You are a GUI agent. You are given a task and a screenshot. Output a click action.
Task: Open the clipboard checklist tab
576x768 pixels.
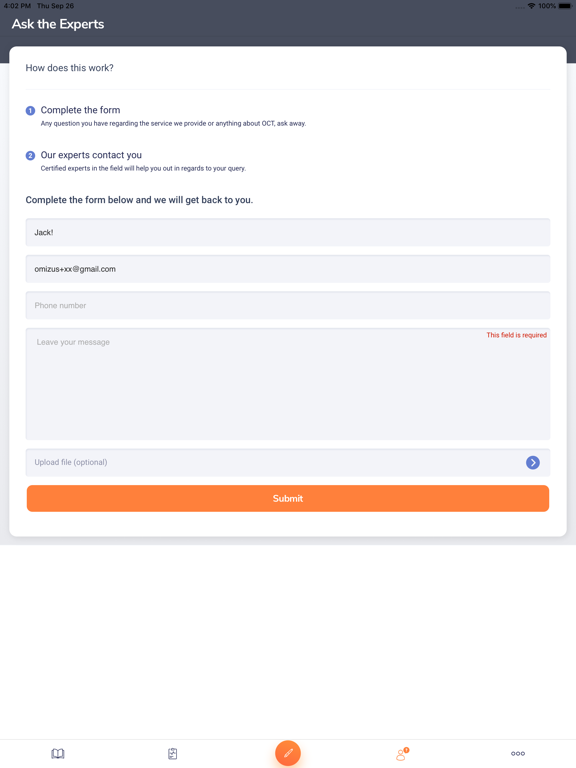tap(172, 753)
